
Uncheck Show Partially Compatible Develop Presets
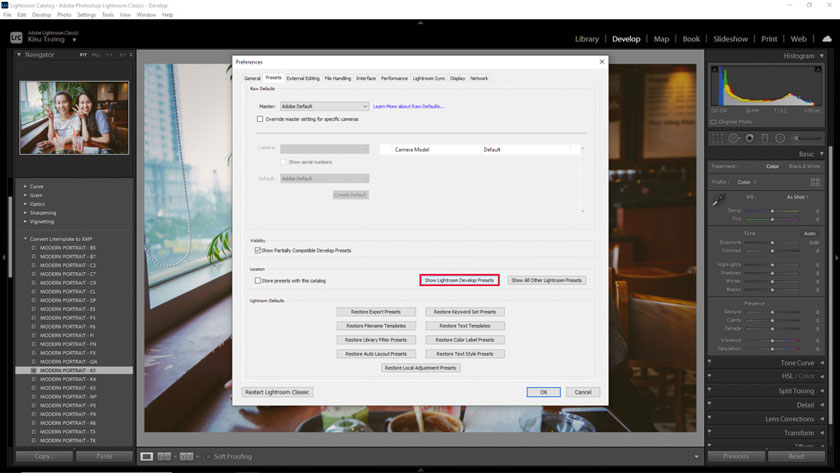(258, 250)
